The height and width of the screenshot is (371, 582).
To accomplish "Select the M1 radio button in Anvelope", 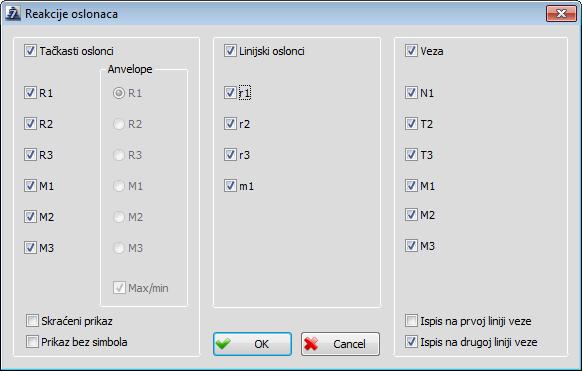I will tap(119, 186).
